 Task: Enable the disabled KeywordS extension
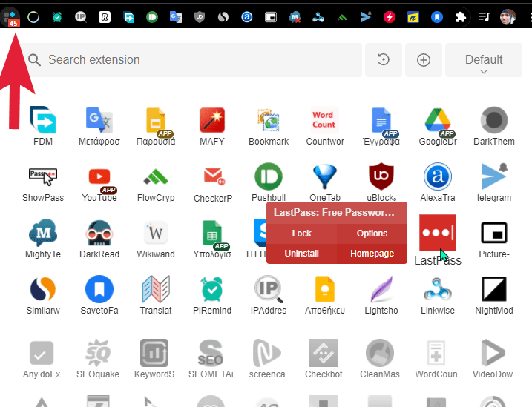pos(154,352)
